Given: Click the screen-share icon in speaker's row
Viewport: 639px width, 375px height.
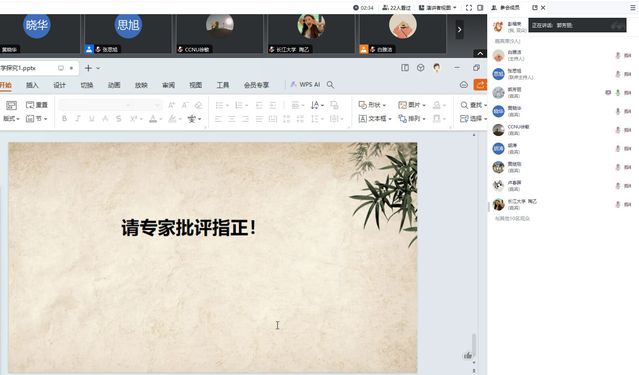Looking at the screenshot, I should 608,93.
